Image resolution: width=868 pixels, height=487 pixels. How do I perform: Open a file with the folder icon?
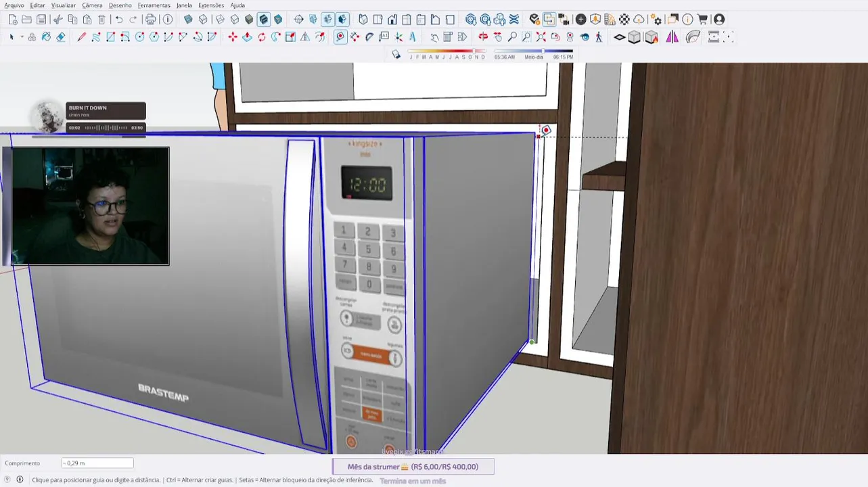(x=26, y=20)
